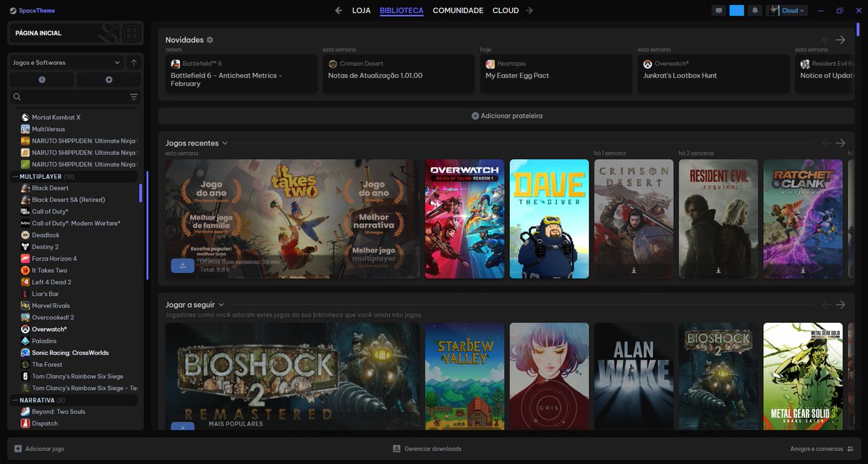The image size is (868, 464).
Task: Open the Metal Gear Solid Snake Eater cover
Action: pyautogui.click(x=803, y=376)
